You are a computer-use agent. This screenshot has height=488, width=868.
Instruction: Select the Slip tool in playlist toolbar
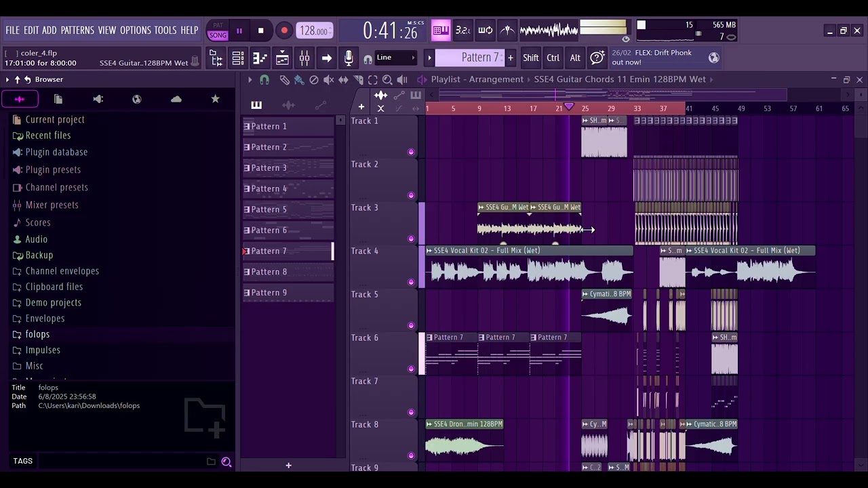(343, 80)
